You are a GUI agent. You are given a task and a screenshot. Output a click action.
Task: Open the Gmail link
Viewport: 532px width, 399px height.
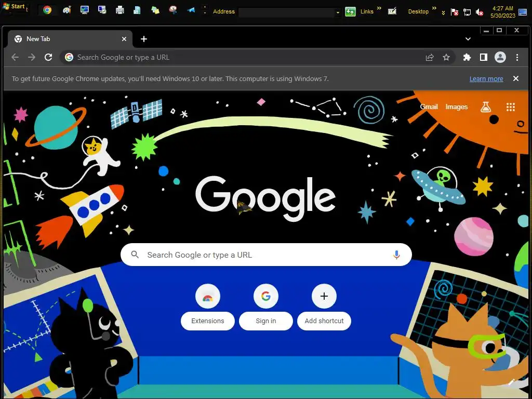pyautogui.click(x=429, y=107)
